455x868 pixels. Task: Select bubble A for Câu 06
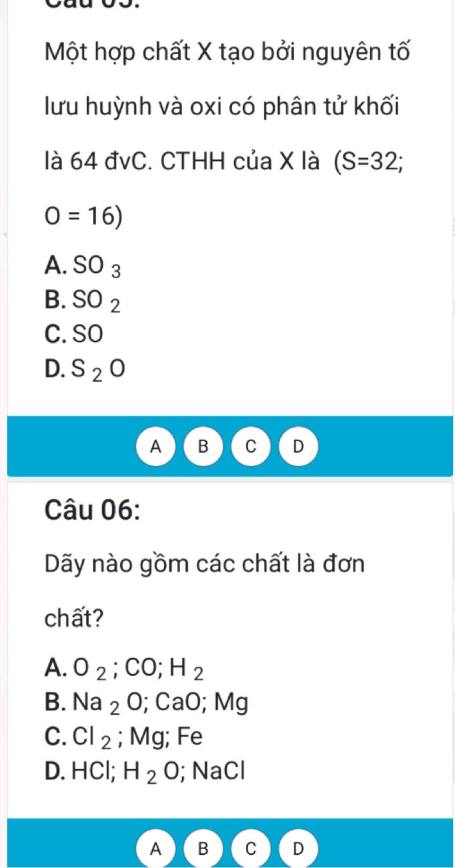(156, 848)
